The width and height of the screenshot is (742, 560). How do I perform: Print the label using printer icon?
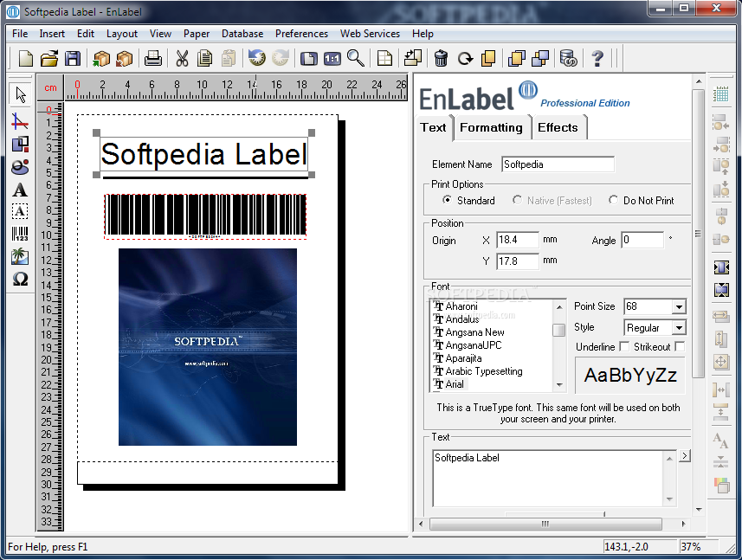tap(153, 59)
